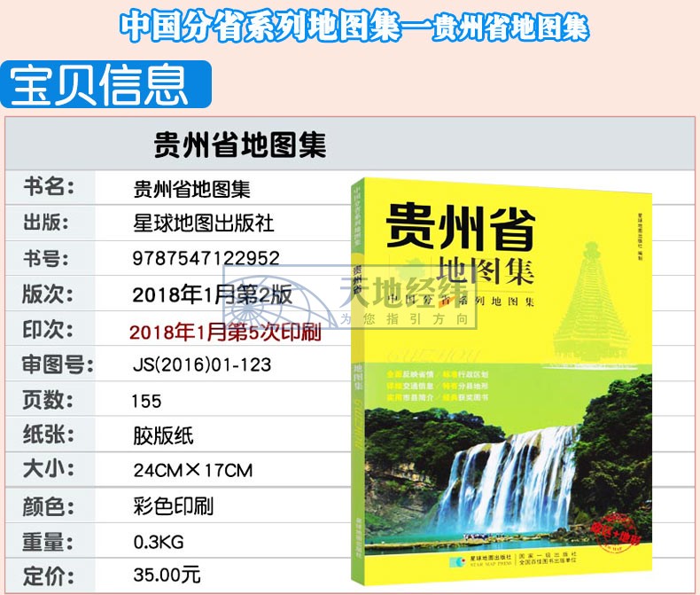This screenshot has height=595, width=700.
Task: Select the size value 24CM×17CM
Action: click(x=193, y=470)
